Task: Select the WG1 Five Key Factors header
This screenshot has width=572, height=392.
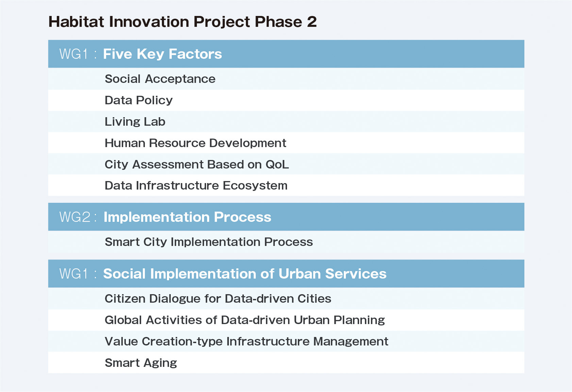Action: [x=286, y=54]
